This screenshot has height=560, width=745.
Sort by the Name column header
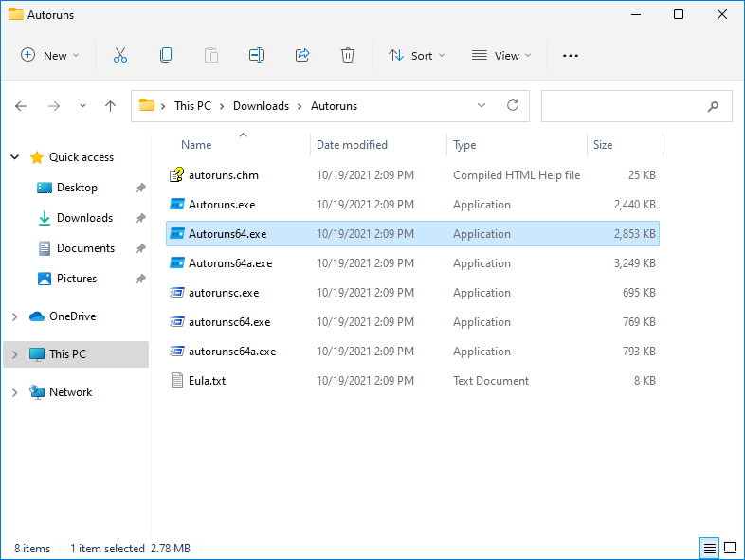pyautogui.click(x=196, y=145)
